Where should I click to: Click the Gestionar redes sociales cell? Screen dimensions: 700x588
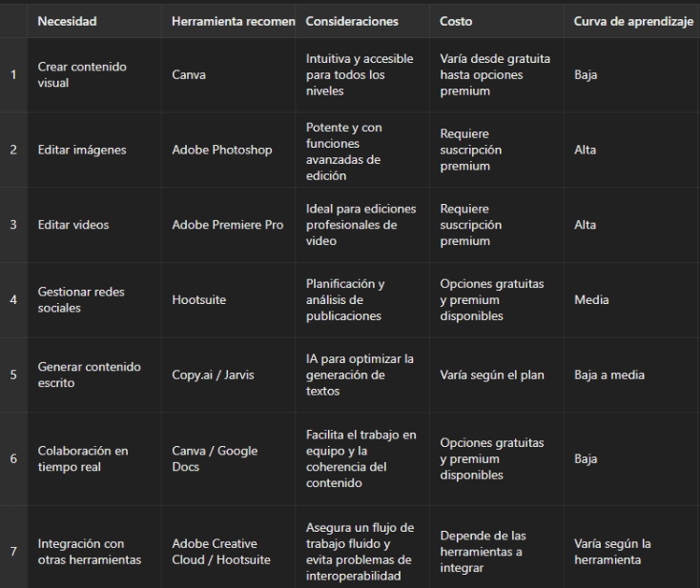[81, 299]
